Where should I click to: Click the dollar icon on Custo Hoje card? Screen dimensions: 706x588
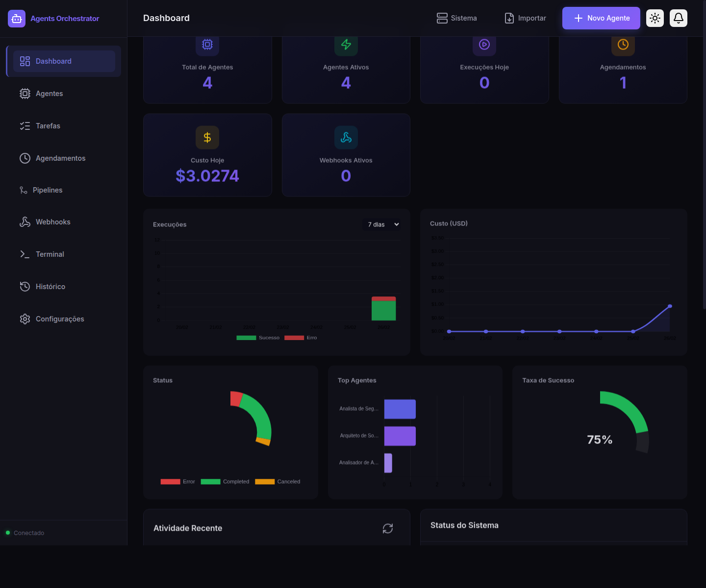click(x=207, y=137)
